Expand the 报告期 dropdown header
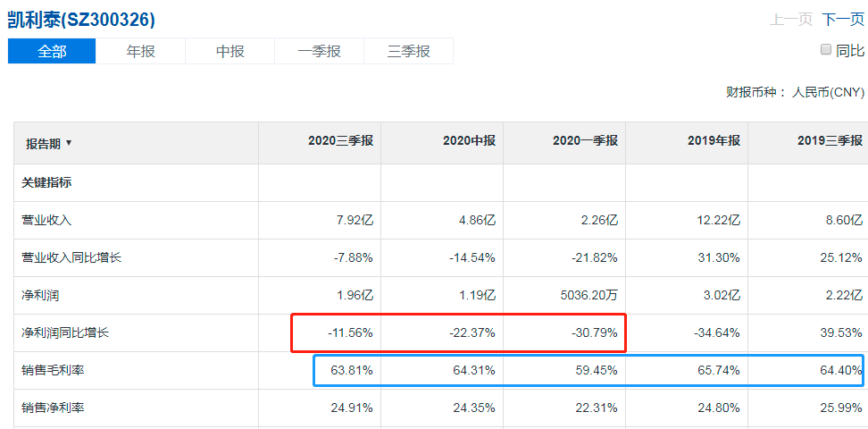868x429 pixels. (49, 144)
